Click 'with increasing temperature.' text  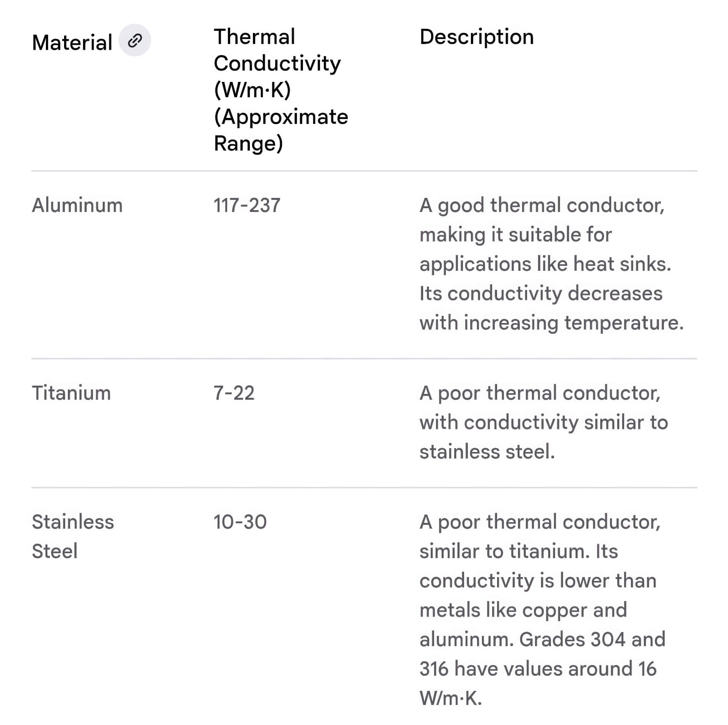[x=552, y=323]
